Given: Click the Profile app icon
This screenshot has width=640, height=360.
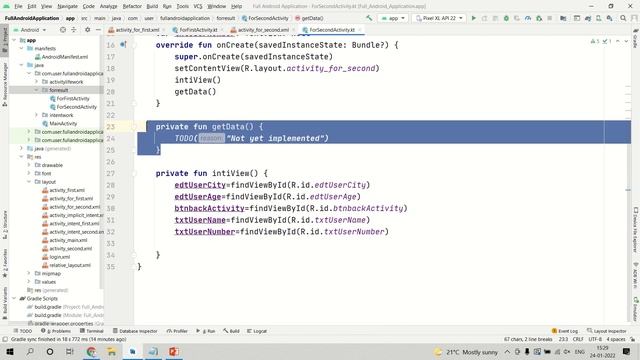Looking at the screenshot, I should pos(528,18).
